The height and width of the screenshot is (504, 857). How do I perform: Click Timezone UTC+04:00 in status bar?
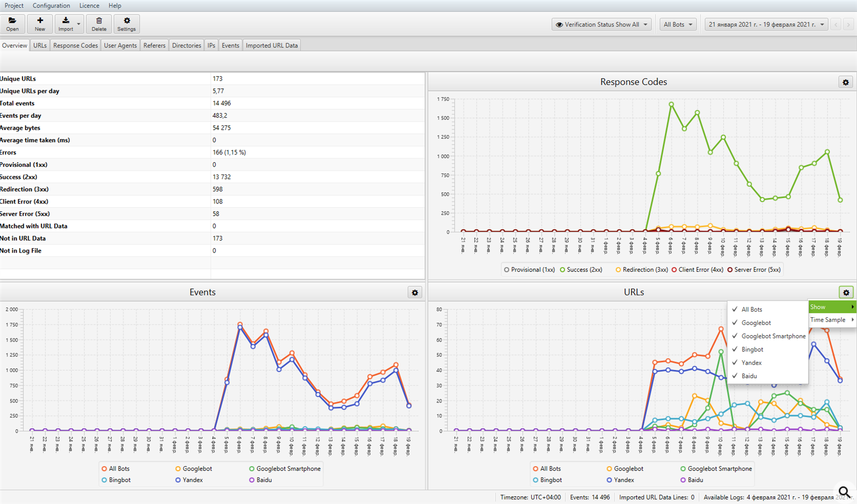pyautogui.click(x=531, y=497)
